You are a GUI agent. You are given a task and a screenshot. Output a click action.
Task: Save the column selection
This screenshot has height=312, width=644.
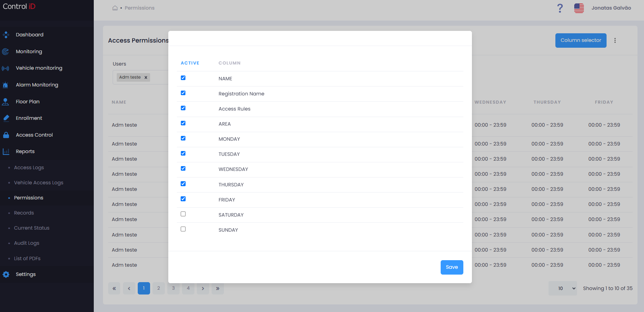coord(452,267)
